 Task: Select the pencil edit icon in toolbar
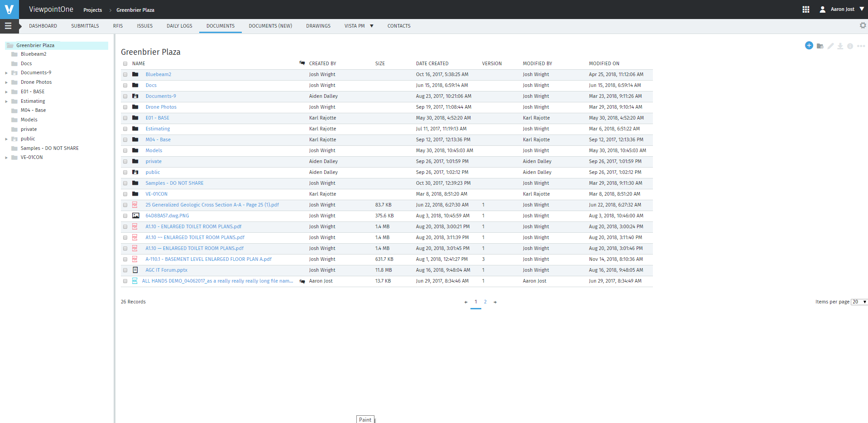click(830, 46)
